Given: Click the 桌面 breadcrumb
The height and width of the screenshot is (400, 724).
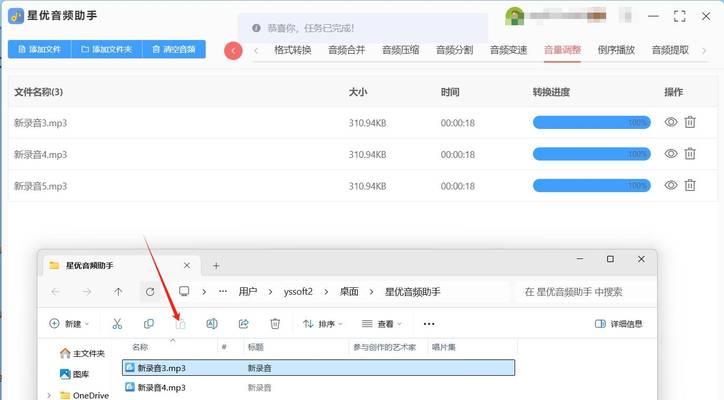Looking at the screenshot, I should [349, 291].
